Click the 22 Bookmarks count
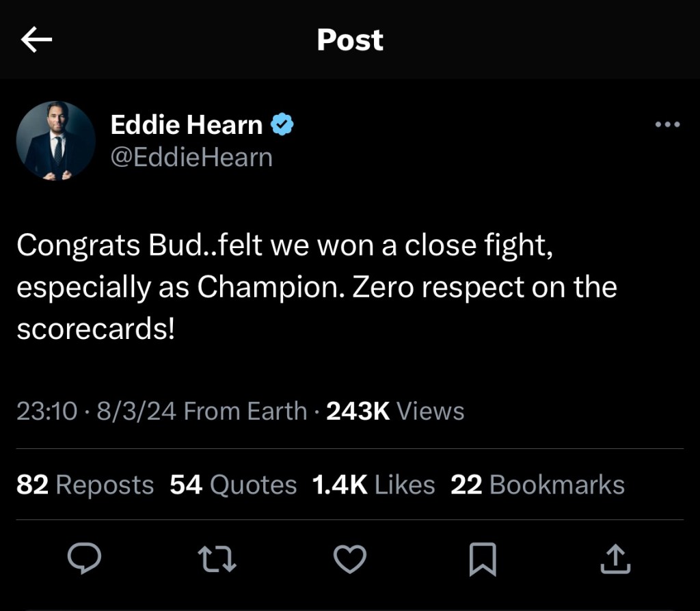 click(537, 485)
